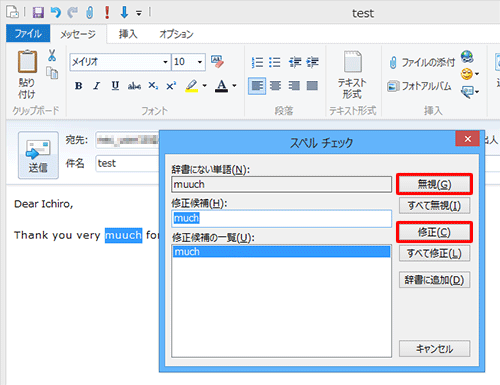Set high importance with red exclamation icon
Viewport: 500px width, 385px height.
(107, 13)
